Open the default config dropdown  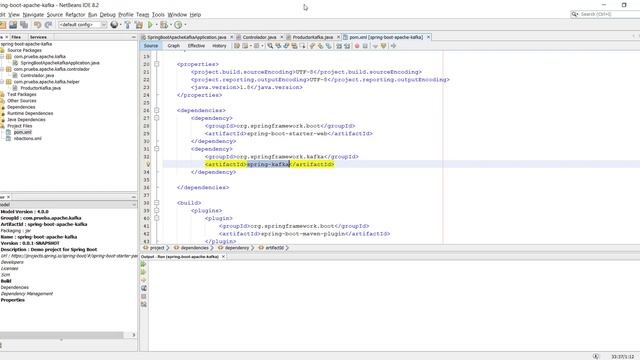pos(83,25)
